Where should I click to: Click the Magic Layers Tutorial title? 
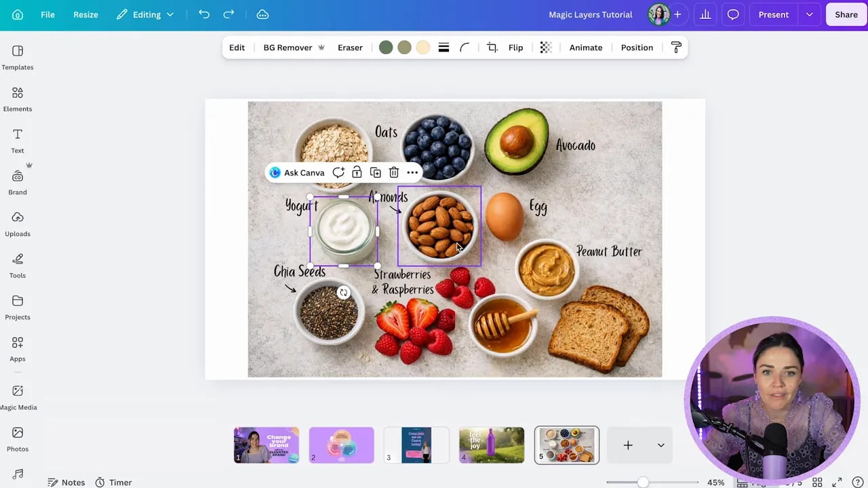[x=590, y=14]
